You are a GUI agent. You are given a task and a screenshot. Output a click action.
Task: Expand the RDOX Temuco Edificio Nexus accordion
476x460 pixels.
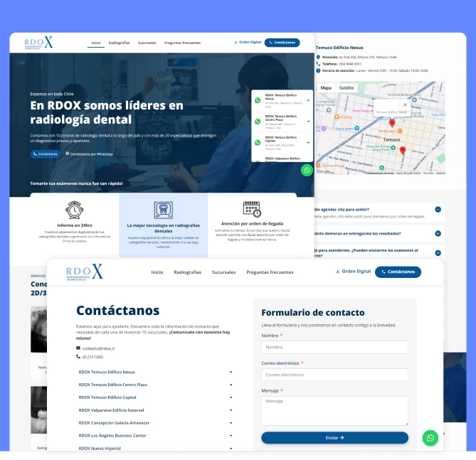coord(154,372)
